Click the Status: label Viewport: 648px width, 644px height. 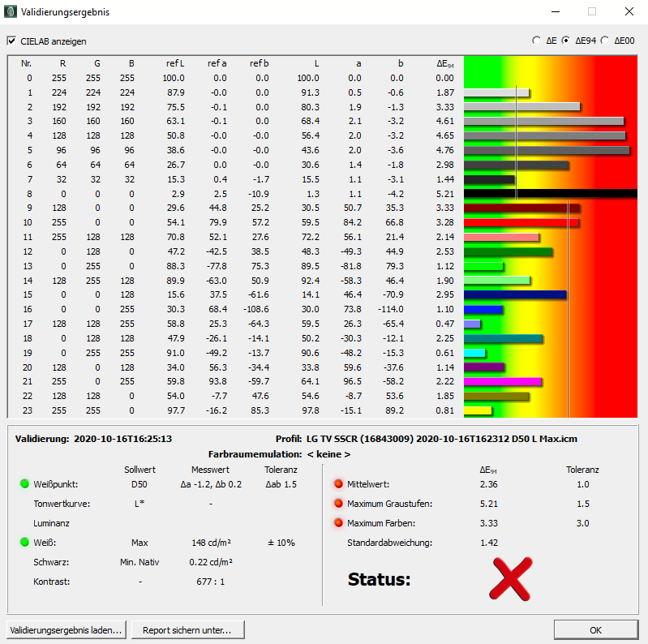click(x=379, y=579)
